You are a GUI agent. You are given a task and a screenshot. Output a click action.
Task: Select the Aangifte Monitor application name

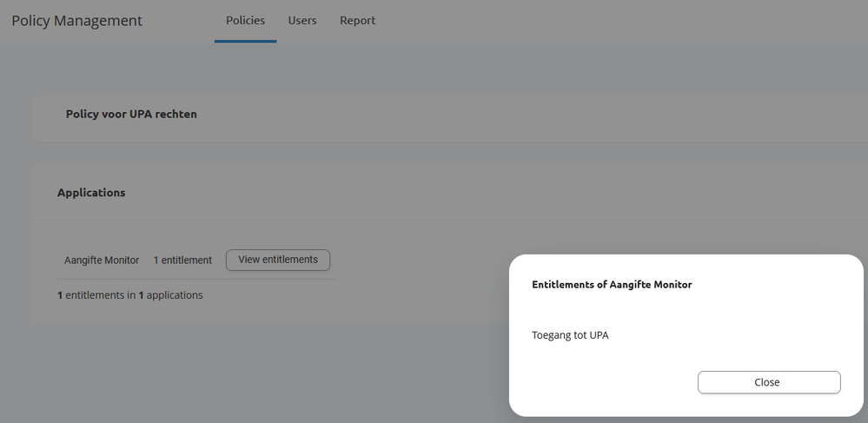click(102, 261)
